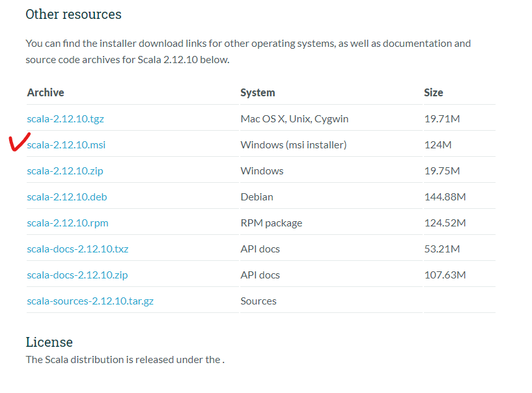Open the scala-sources-2.12.10.tar.gz link

[91, 301]
